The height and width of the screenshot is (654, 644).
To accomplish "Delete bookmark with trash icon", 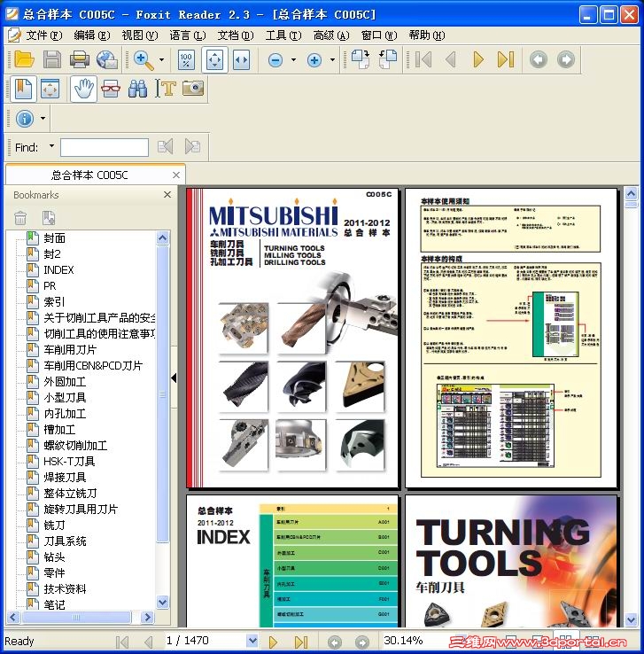I will click(20, 218).
